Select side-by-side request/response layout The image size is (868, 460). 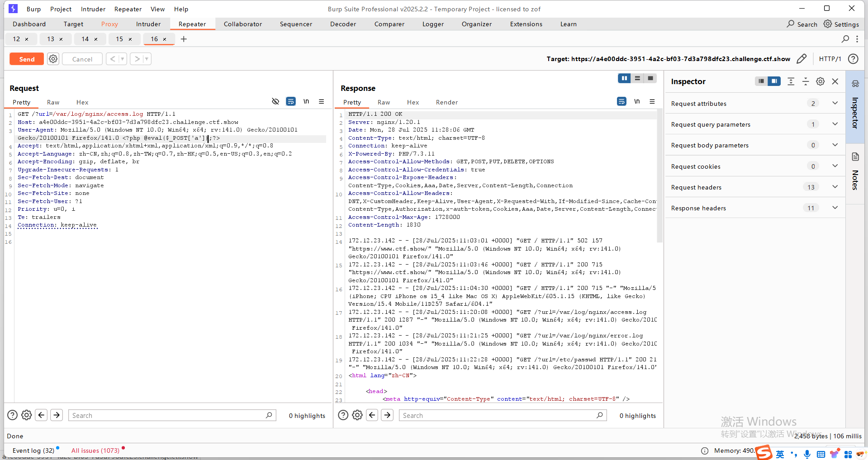point(624,78)
